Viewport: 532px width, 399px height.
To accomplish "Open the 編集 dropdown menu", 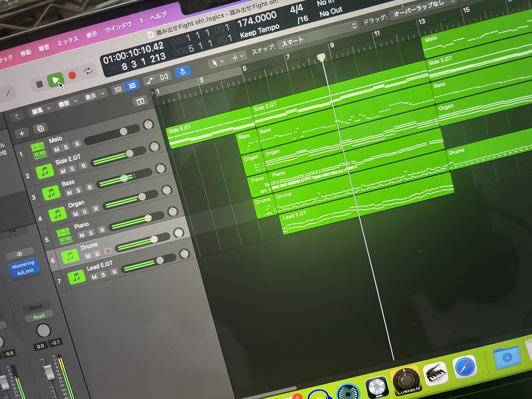I will (x=41, y=110).
